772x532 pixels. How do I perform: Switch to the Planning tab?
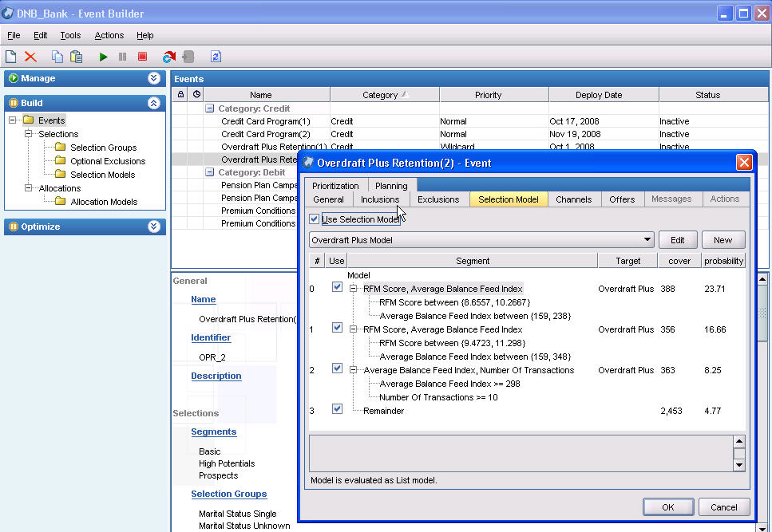click(391, 186)
